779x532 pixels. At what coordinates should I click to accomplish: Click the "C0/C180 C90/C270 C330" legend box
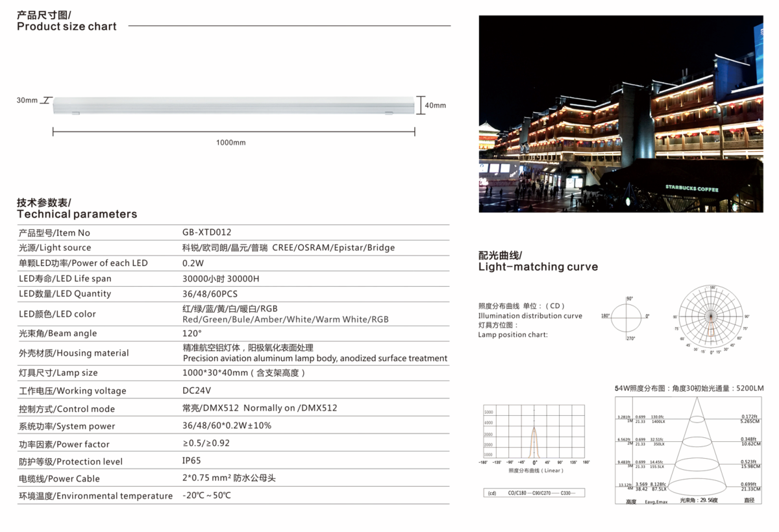point(534,493)
